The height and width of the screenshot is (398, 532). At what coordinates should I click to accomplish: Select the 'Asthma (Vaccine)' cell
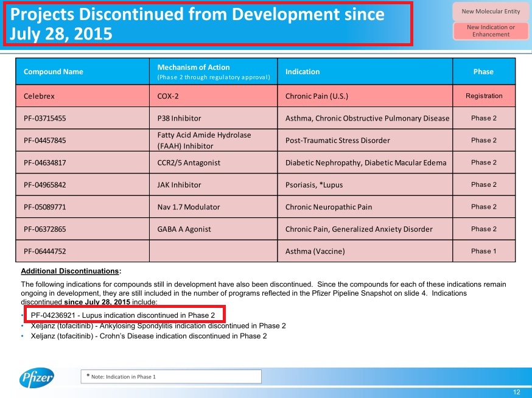[365, 251]
